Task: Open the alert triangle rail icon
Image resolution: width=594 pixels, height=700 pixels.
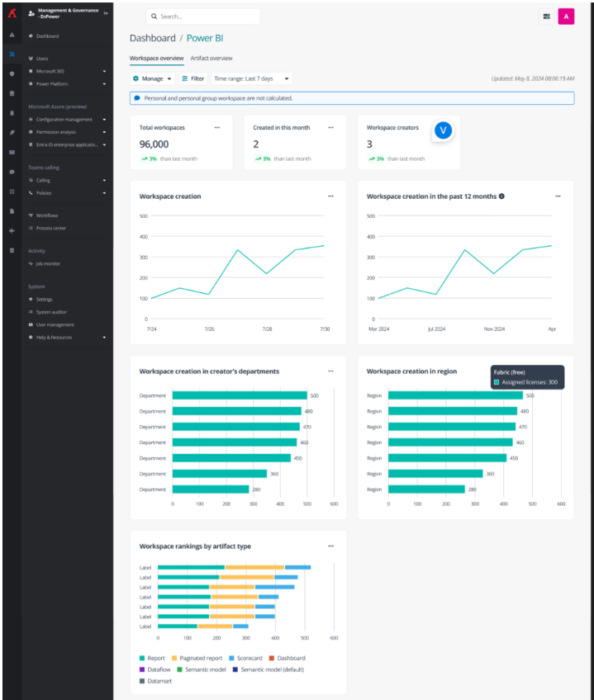Action: click(12, 35)
